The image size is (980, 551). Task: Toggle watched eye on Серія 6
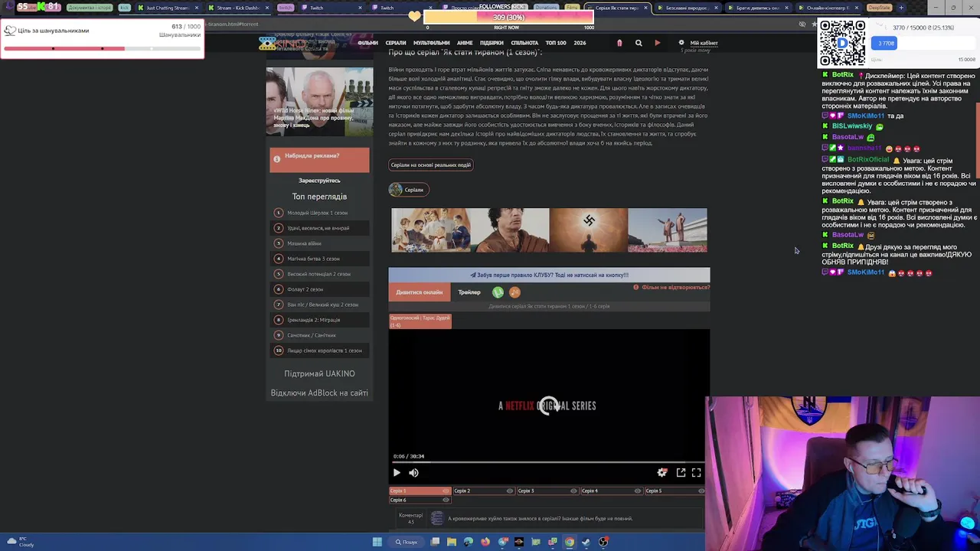[446, 500]
